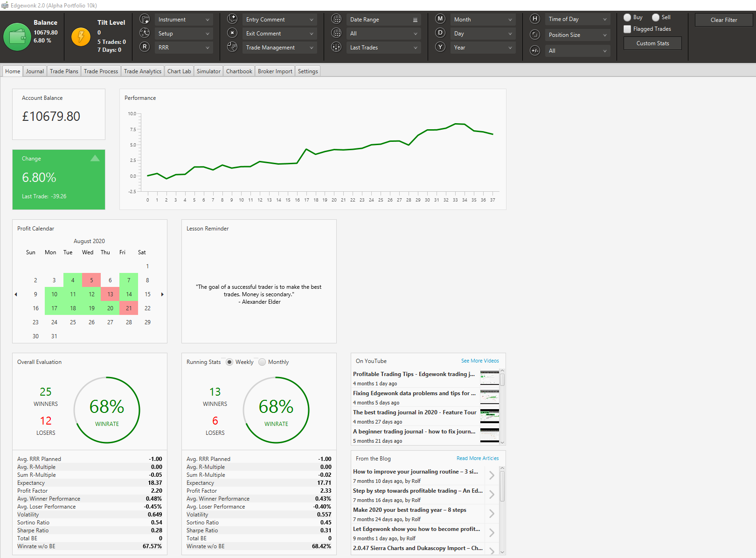Click the Instrument filter icon
Viewport: 756px width, 558px height.
pos(145,19)
